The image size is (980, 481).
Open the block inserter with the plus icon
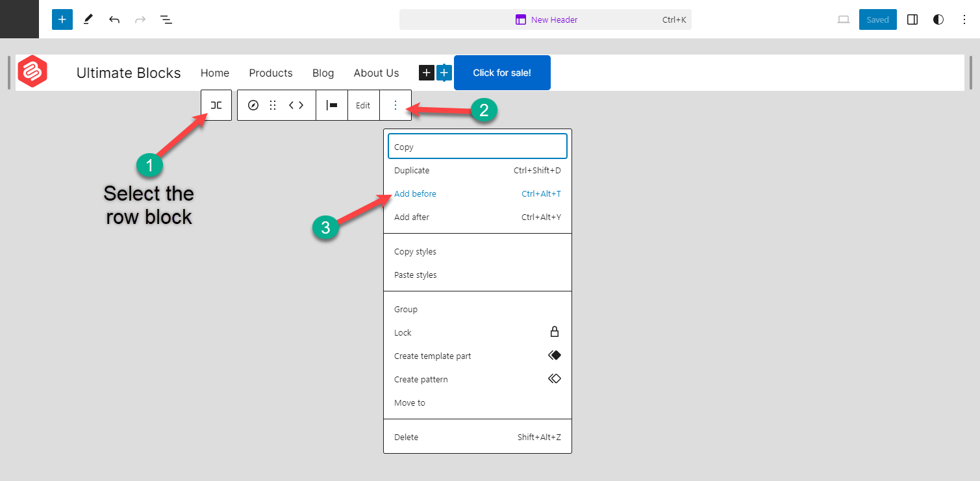(x=62, y=19)
